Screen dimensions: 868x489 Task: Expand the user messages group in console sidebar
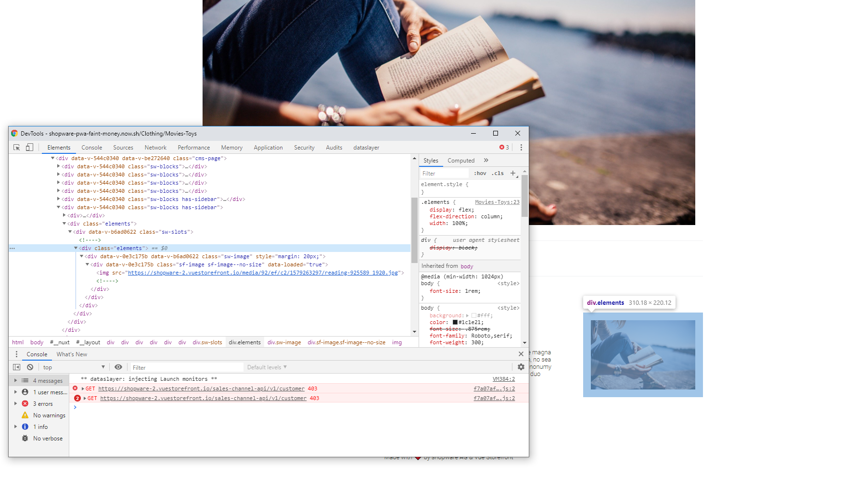(x=16, y=392)
